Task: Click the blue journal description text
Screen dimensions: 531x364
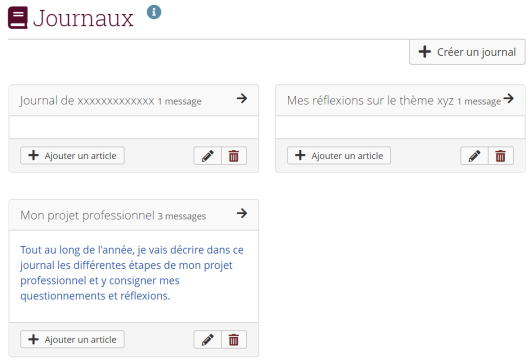Action: pos(132,273)
